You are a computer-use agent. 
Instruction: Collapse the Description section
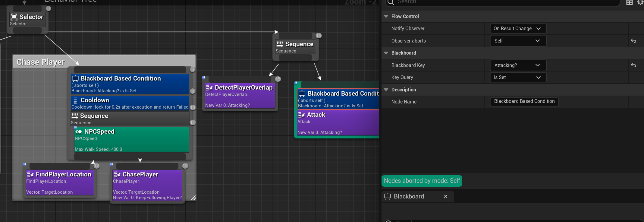[x=386, y=90]
